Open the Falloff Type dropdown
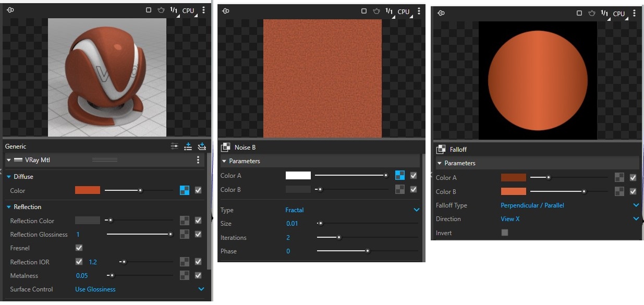 [569, 205]
